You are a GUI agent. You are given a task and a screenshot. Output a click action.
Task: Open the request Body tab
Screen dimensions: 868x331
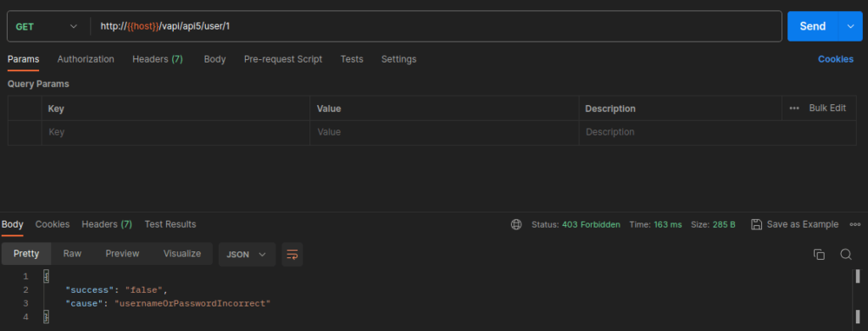214,59
